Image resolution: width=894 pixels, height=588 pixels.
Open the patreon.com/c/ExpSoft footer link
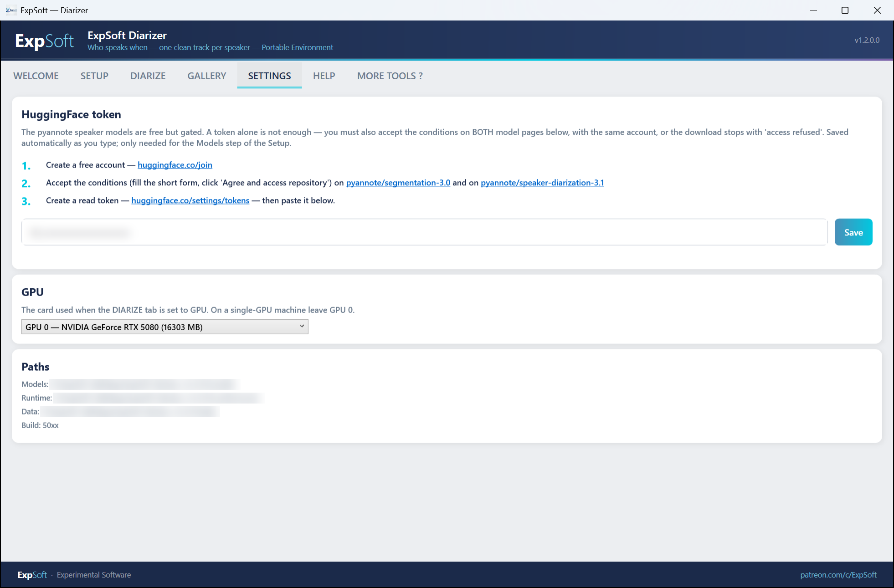(838, 575)
